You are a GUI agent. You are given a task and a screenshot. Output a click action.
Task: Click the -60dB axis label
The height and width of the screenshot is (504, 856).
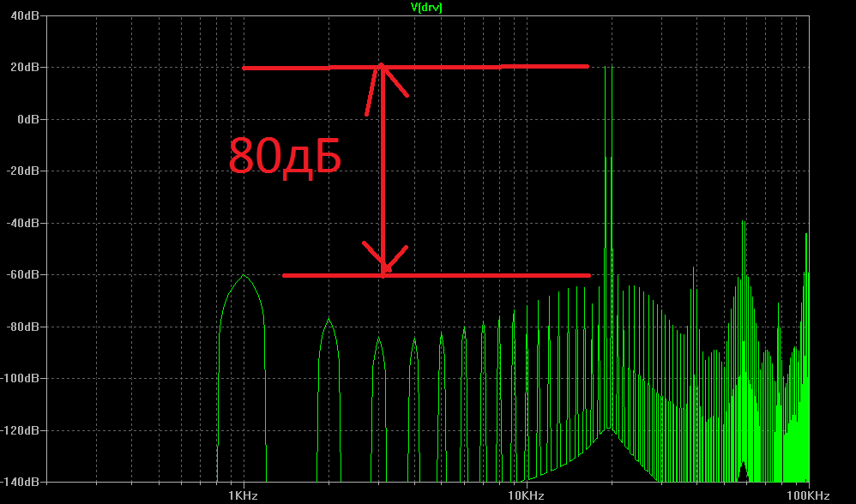pos(22,275)
